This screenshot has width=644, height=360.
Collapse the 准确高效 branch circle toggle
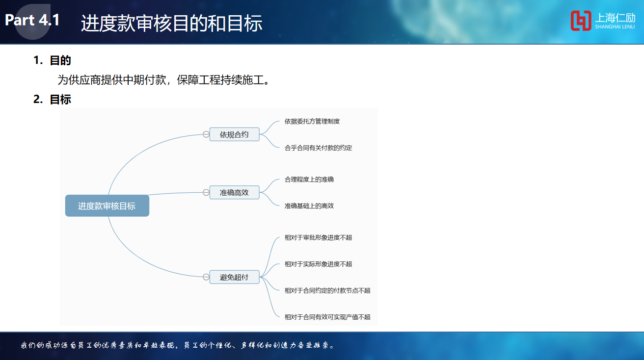[206, 193]
